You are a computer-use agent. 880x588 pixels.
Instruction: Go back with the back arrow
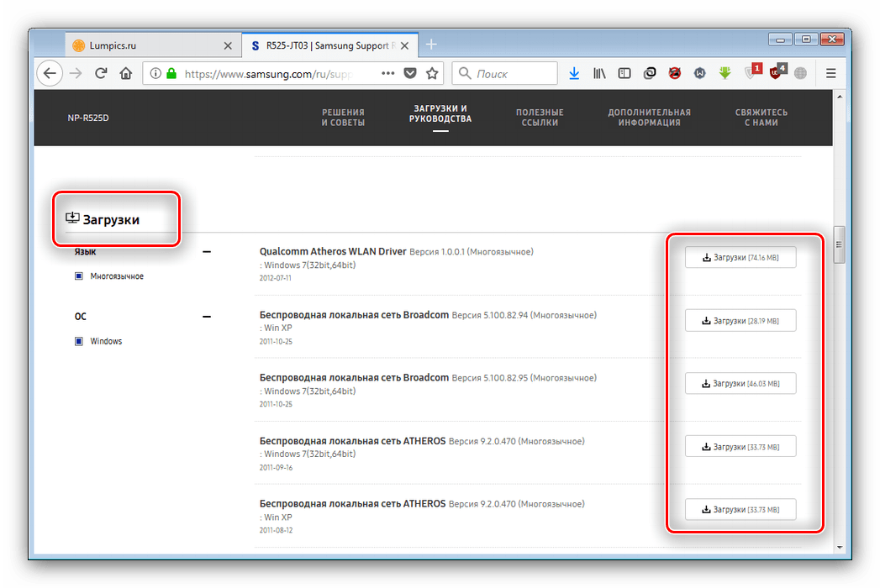[50, 74]
